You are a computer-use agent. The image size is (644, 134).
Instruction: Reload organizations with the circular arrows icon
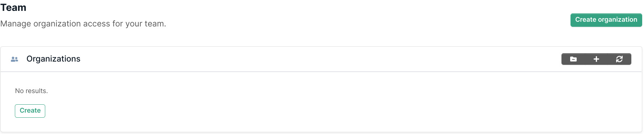[619, 59]
